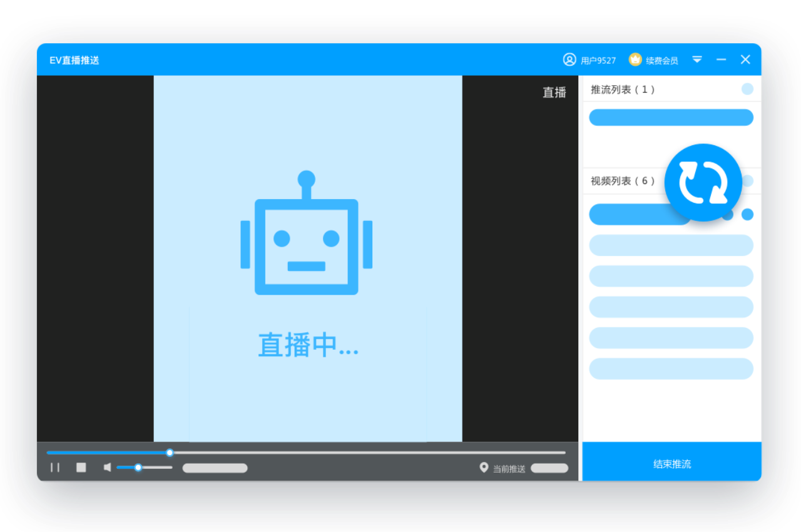Toggle the status dot beside 推流列表
Viewport: 801px width, 532px height.
point(747,89)
